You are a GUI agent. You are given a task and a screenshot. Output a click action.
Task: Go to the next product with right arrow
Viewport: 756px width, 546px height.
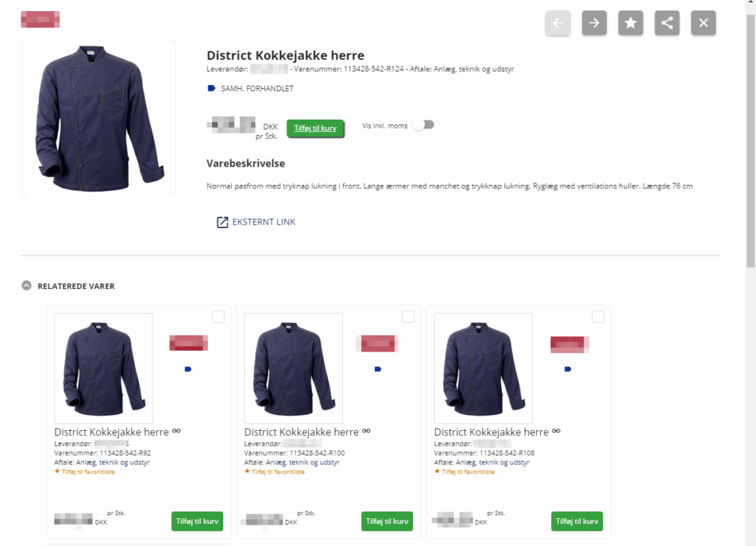594,23
